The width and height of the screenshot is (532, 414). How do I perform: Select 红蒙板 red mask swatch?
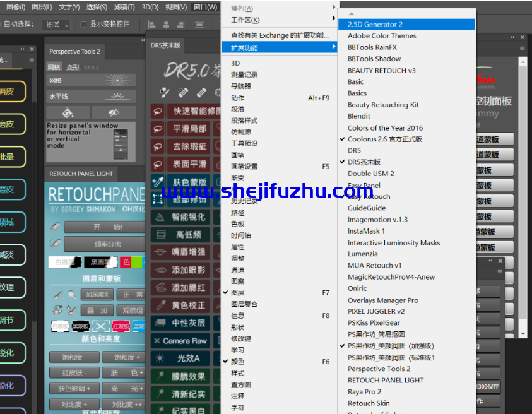click(x=121, y=326)
